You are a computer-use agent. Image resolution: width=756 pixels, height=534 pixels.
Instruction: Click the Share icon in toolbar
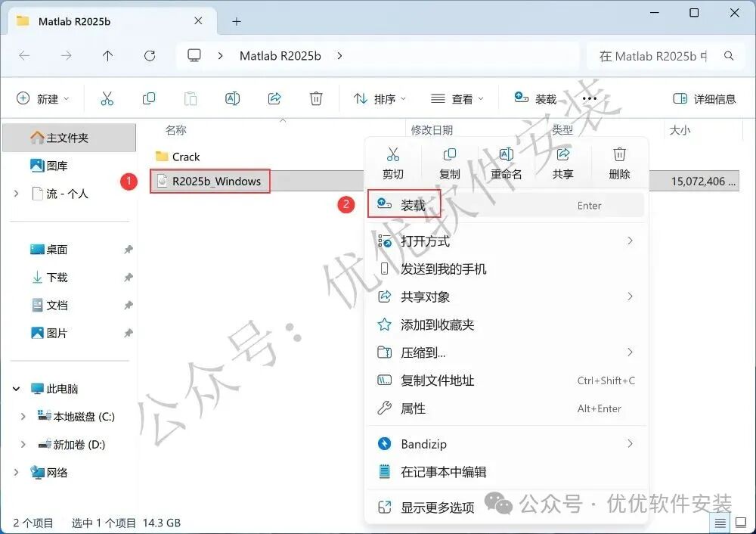coord(274,99)
